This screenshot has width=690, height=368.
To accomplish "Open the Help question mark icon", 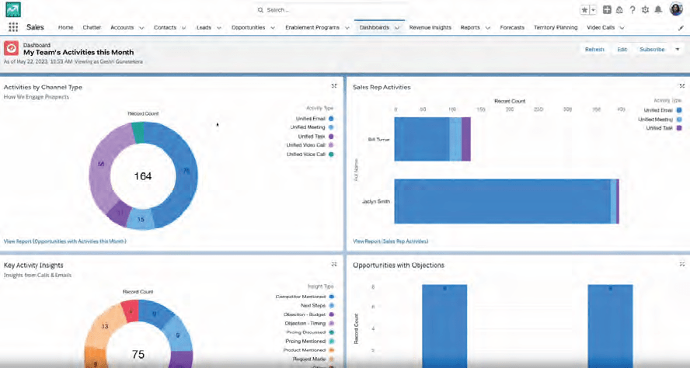I will [632, 10].
